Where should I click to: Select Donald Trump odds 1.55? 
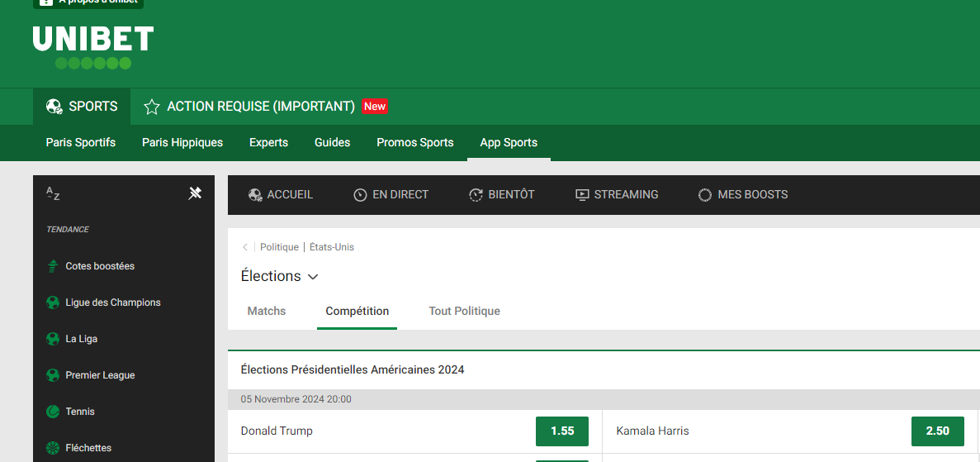coord(562,431)
